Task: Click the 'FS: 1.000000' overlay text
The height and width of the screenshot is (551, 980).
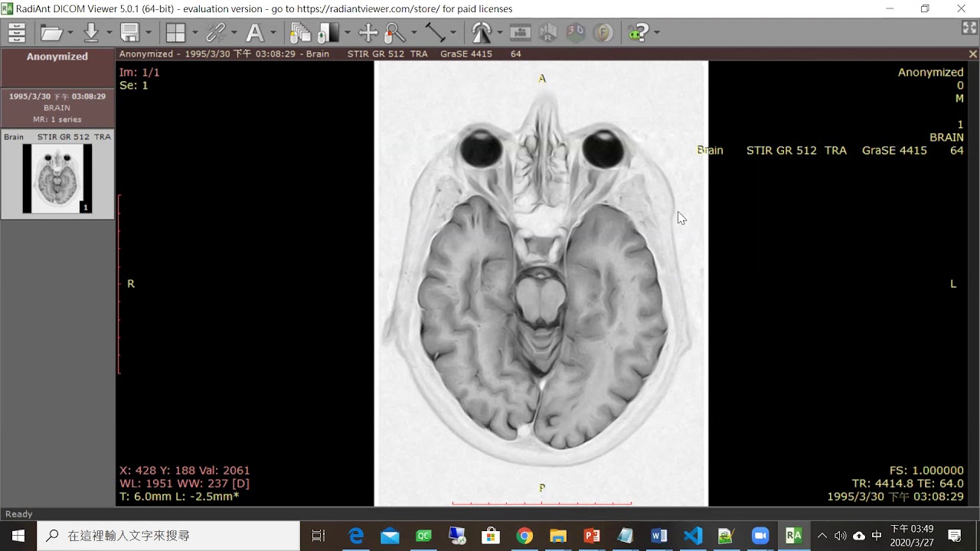Action: [926, 471]
